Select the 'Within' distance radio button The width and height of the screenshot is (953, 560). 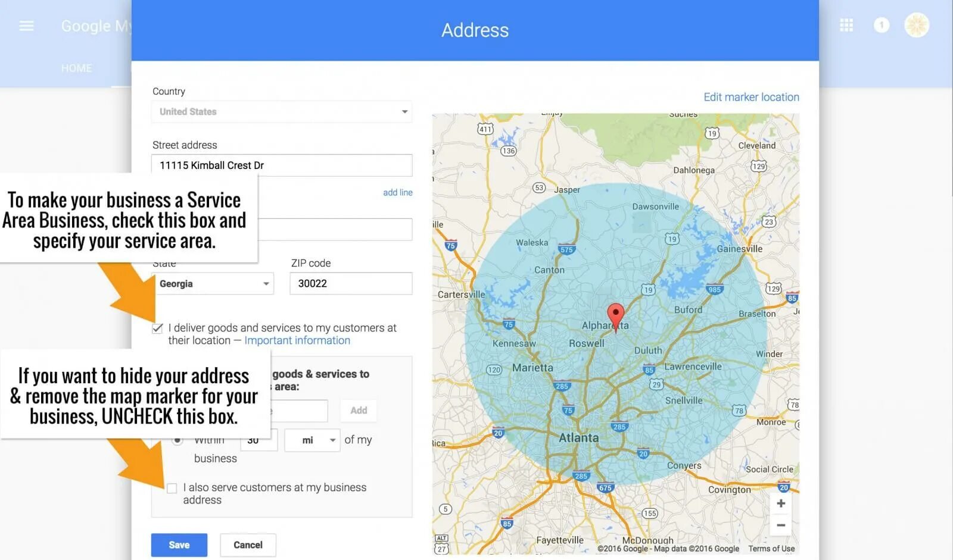coord(177,440)
